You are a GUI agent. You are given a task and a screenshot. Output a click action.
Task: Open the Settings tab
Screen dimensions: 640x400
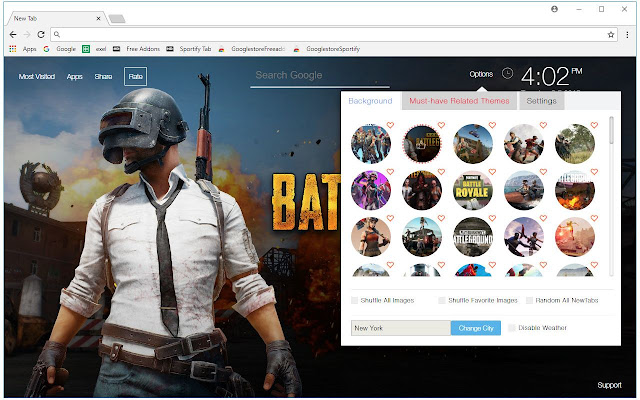pos(541,101)
